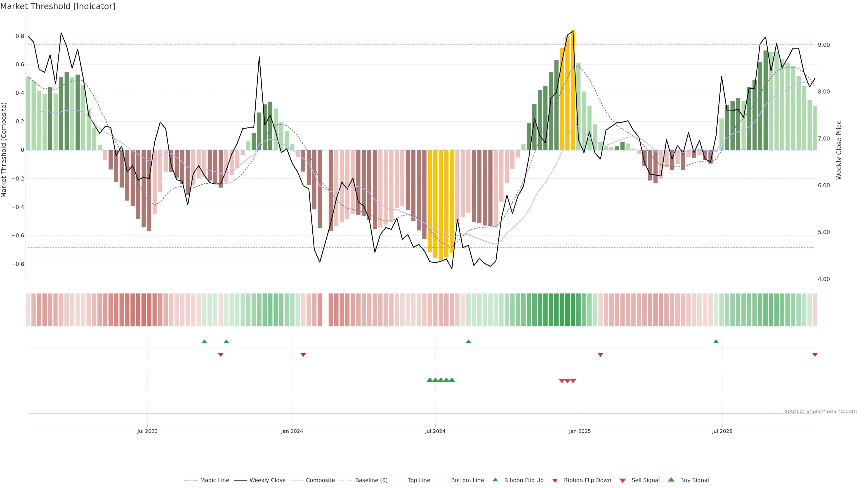The height and width of the screenshot is (488, 868).
Task: Click the Jan 2024 x-axis label
Action: [x=292, y=431]
